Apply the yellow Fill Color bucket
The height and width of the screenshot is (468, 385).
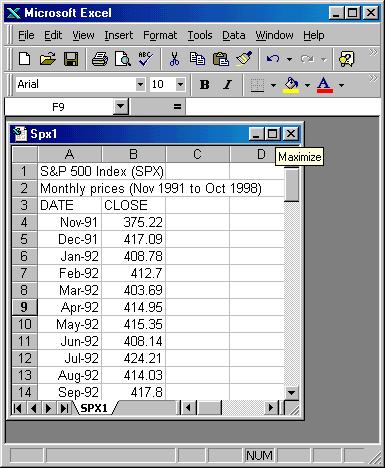tap(292, 85)
